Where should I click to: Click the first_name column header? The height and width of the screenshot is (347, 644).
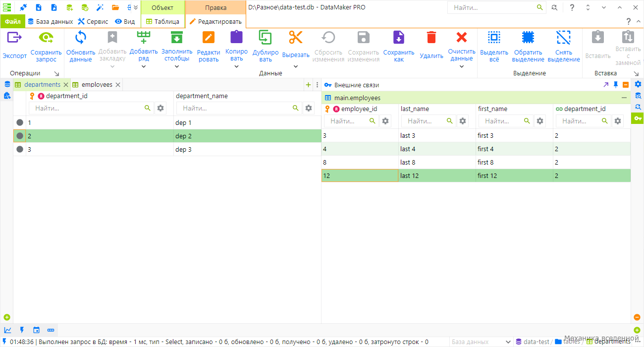coord(492,109)
